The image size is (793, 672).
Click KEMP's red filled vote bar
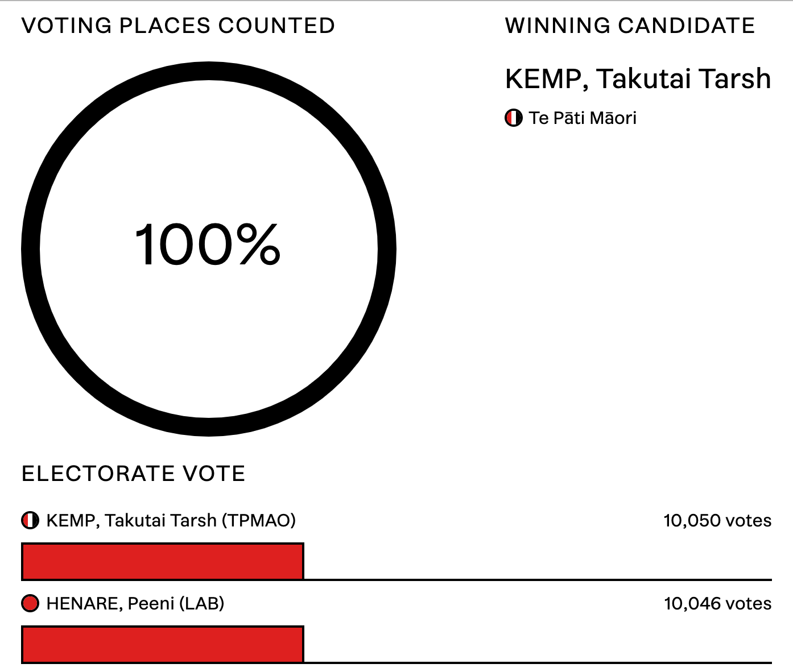pos(163,562)
